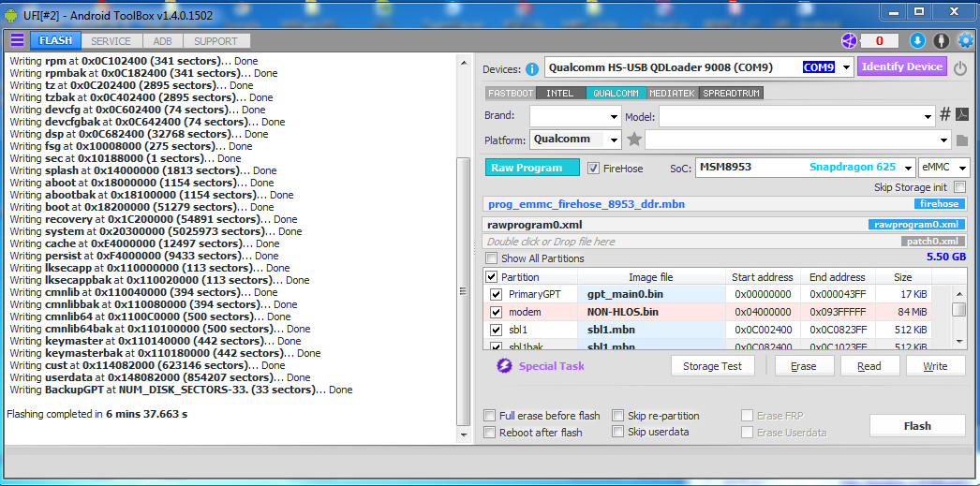Open the eMMC storage type dropdown
The height and width of the screenshot is (486, 980).
(x=962, y=168)
